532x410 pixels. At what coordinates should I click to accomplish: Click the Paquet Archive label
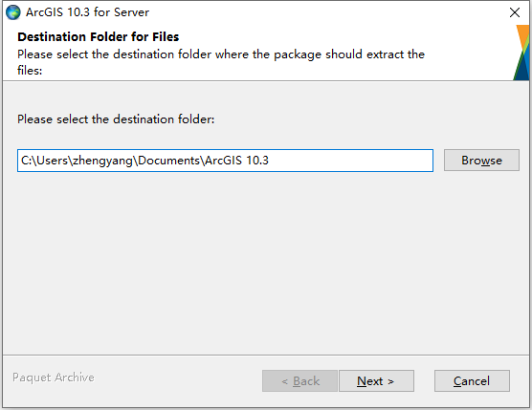click(54, 378)
